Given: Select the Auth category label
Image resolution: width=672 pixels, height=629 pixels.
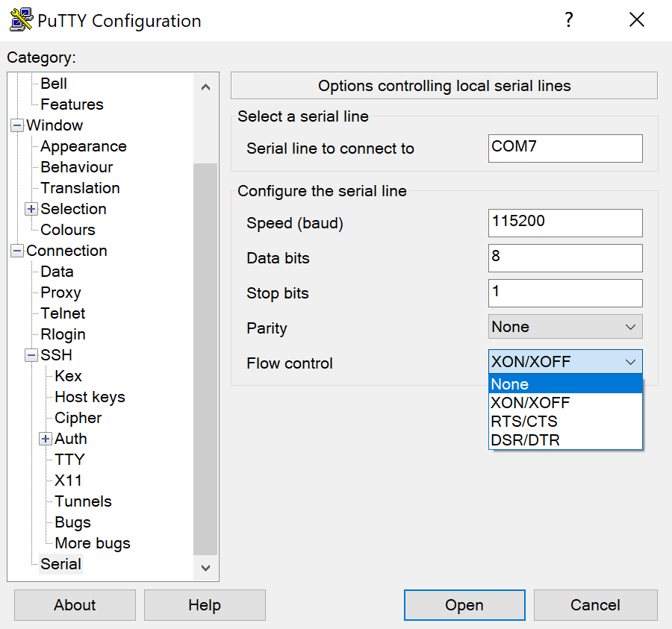Looking at the screenshot, I should [71, 439].
